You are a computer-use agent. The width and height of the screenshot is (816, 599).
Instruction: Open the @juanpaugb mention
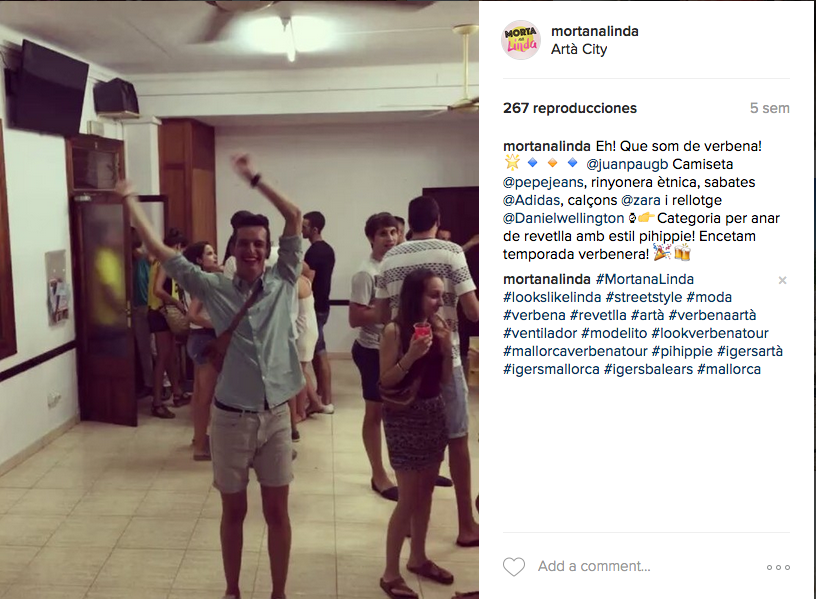[627, 164]
